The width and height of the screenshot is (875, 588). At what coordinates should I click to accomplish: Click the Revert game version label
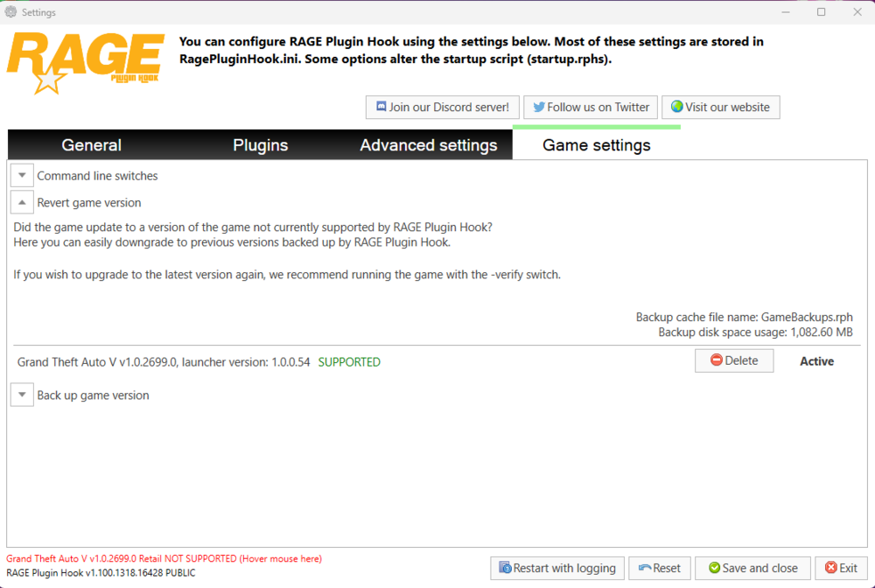[x=88, y=202]
